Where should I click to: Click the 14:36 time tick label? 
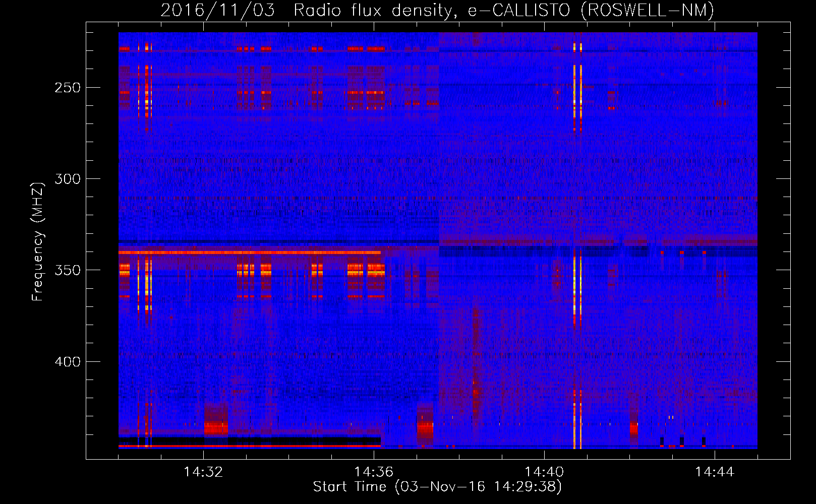374,472
